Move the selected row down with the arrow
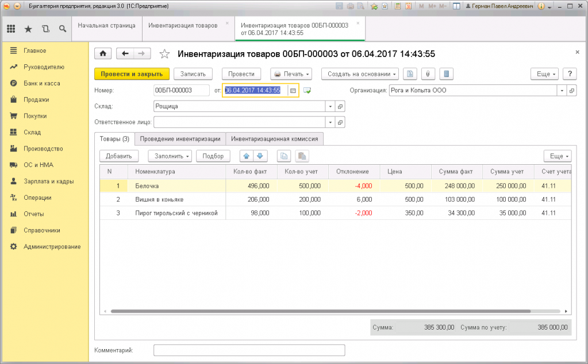The width and height of the screenshot is (588, 364). pyautogui.click(x=260, y=156)
